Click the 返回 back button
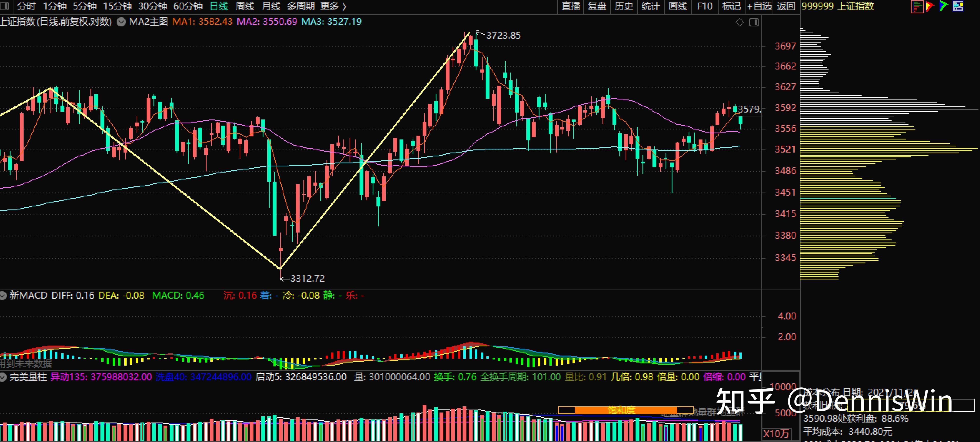Screen dimensions: 980x442 pos(786,6)
